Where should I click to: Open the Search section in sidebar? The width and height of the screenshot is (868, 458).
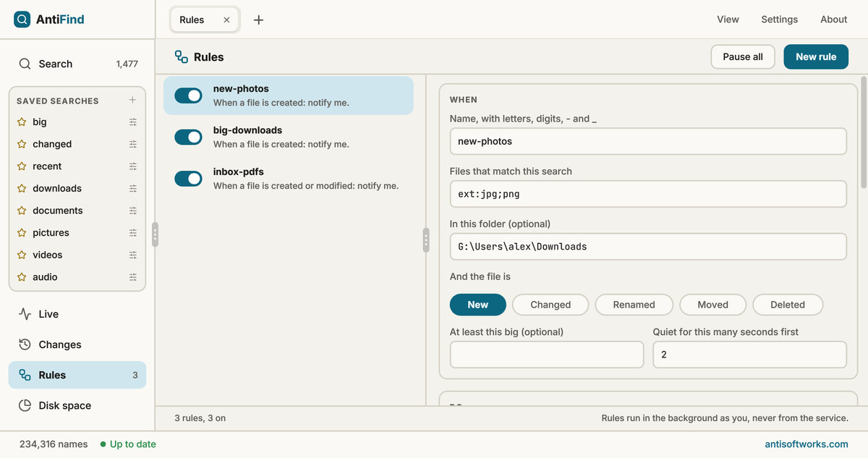[77, 64]
